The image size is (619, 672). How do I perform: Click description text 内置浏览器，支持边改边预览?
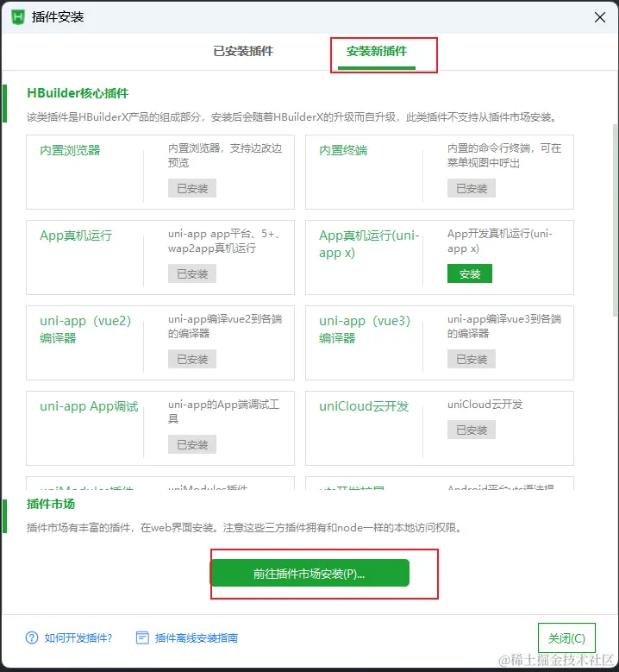[225, 155]
